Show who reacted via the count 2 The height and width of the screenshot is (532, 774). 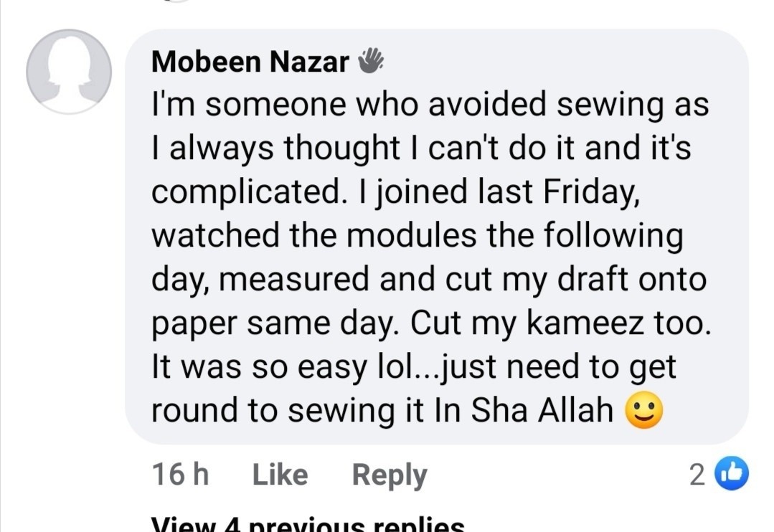coord(697,475)
